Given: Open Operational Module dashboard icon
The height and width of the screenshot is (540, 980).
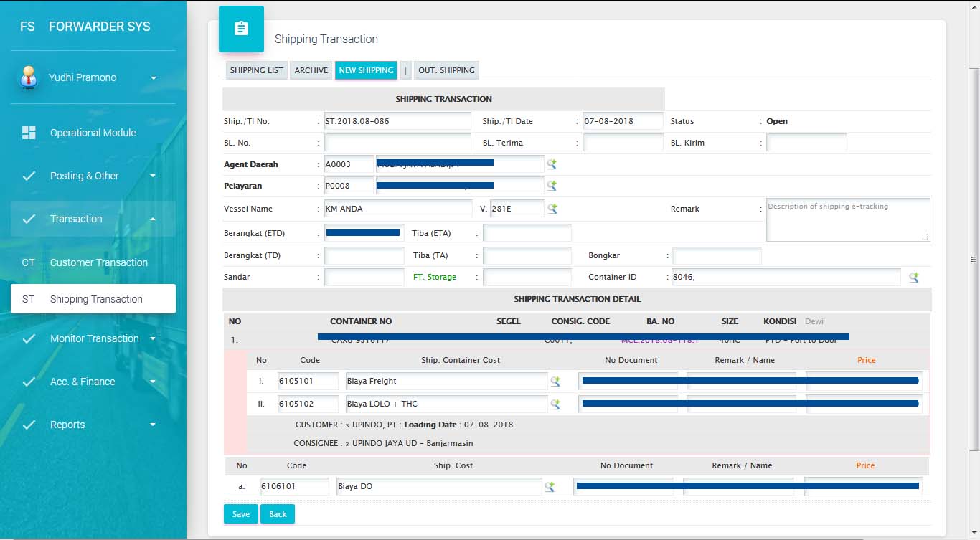Looking at the screenshot, I should 29,133.
